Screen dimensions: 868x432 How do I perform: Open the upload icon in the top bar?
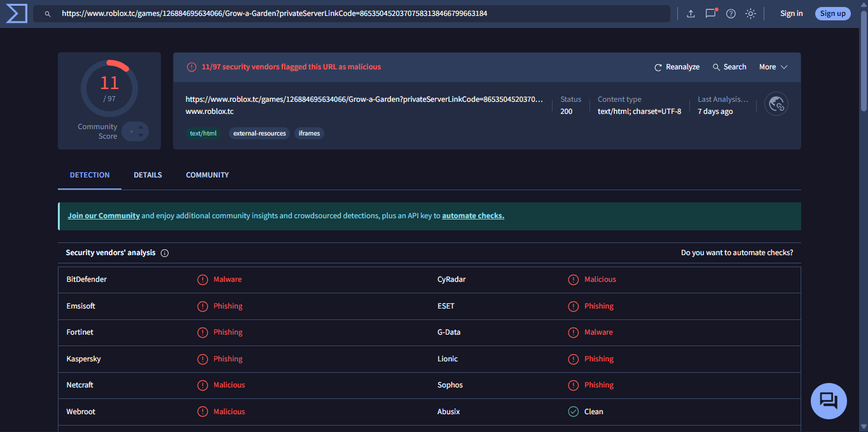click(x=691, y=13)
